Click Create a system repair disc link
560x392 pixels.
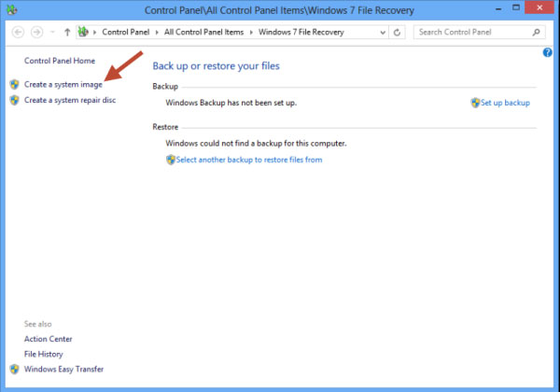click(70, 100)
